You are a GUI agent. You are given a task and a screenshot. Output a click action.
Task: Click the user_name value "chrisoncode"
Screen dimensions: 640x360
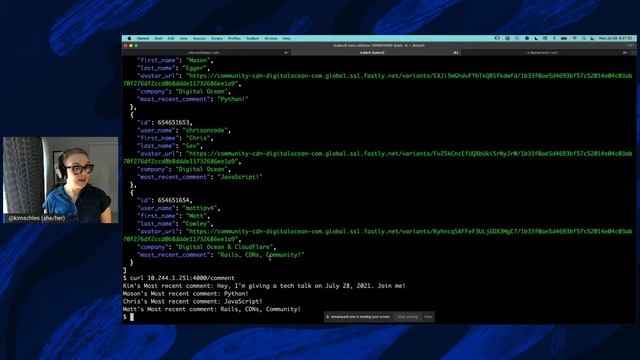pyautogui.click(x=205, y=130)
